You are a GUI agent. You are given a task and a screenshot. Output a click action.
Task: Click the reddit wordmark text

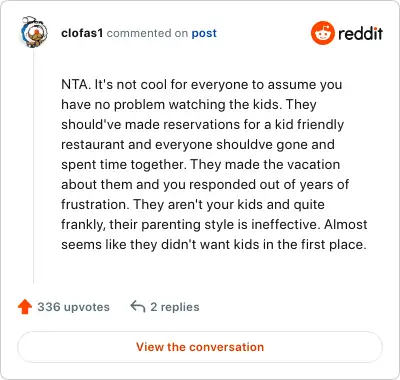point(360,33)
